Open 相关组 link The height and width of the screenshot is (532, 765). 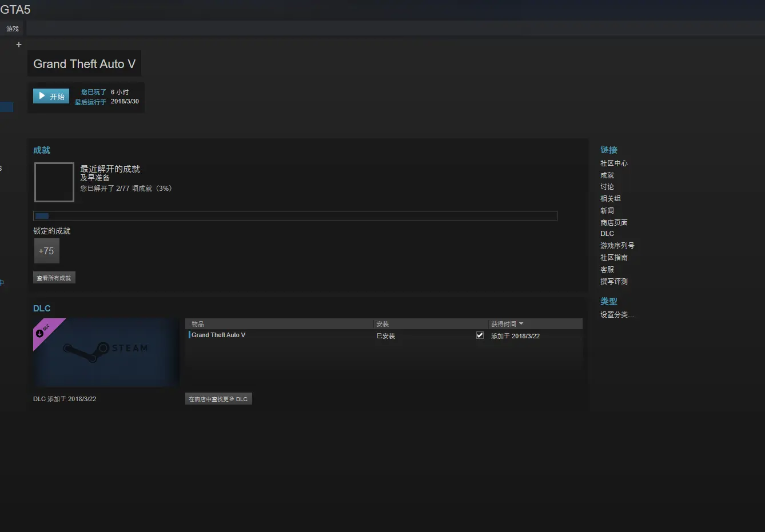pos(611,199)
